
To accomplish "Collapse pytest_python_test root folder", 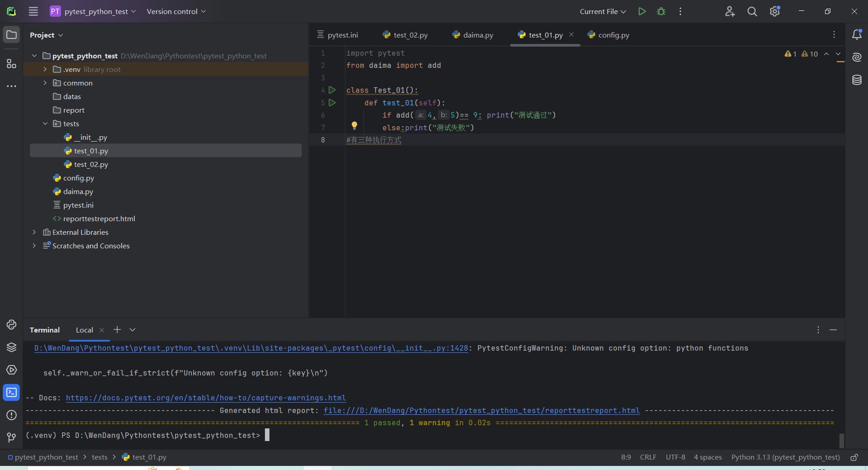I will [x=34, y=56].
